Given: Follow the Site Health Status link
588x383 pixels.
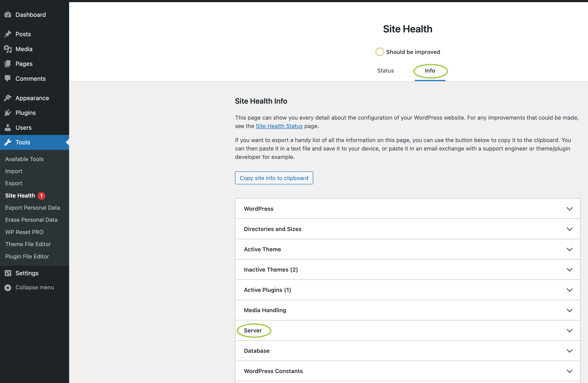Looking at the screenshot, I should 279,126.
